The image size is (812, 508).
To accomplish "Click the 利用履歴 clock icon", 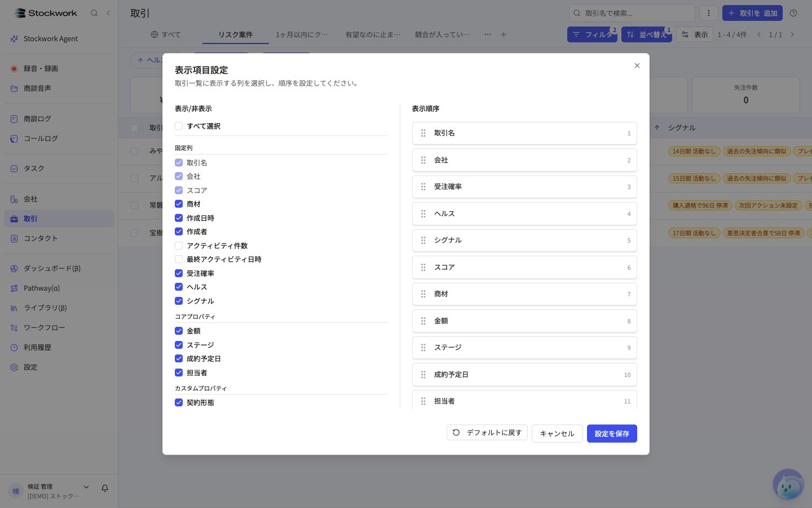I will pyautogui.click(x=14, y=348).
